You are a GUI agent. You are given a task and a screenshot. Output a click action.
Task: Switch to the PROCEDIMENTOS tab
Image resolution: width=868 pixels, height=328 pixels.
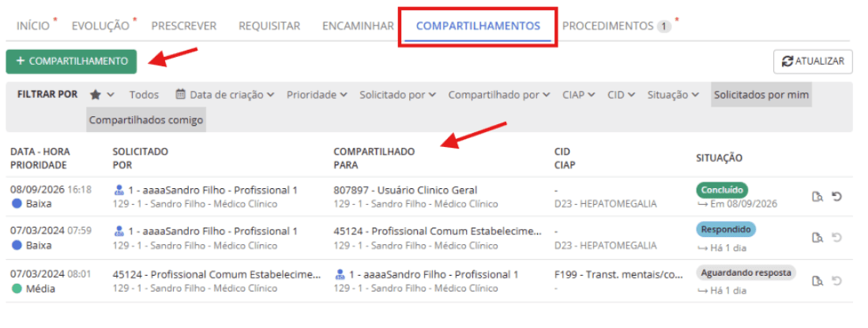point(608,25)
